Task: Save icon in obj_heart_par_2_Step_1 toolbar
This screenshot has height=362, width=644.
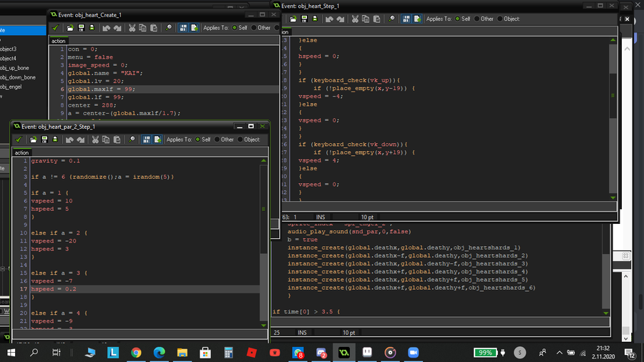Action: 44,140
